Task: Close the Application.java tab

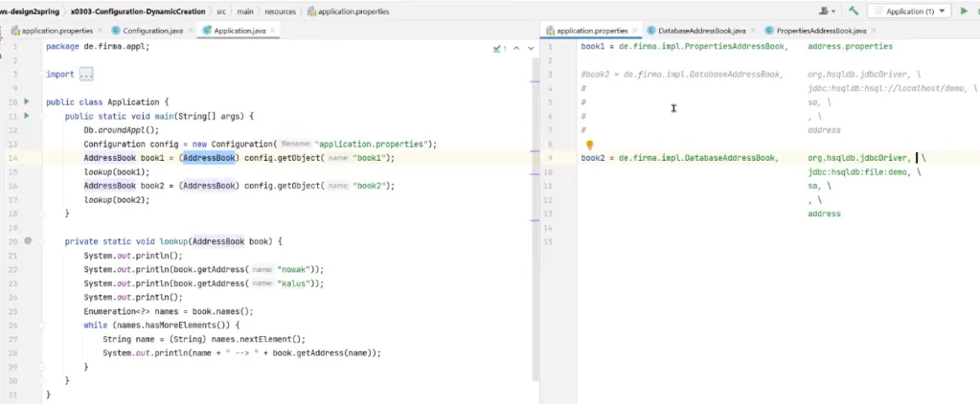Action: pos(273,30)
